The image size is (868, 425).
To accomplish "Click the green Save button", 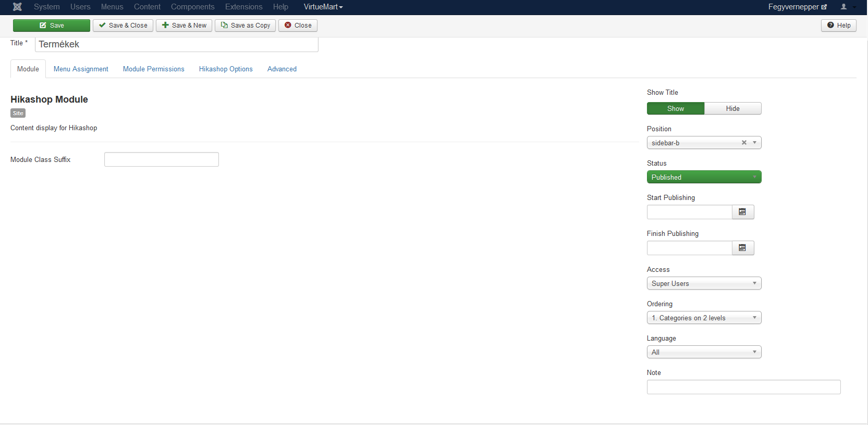I will coord(52,26).
